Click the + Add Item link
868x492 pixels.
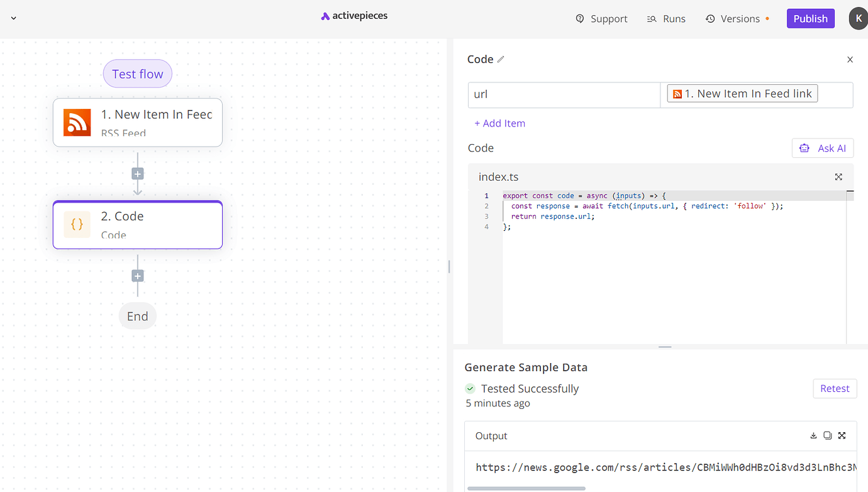499,123
